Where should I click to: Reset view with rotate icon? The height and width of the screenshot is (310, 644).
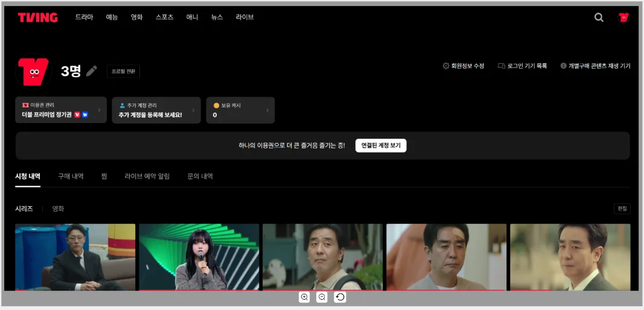point(340,297)
